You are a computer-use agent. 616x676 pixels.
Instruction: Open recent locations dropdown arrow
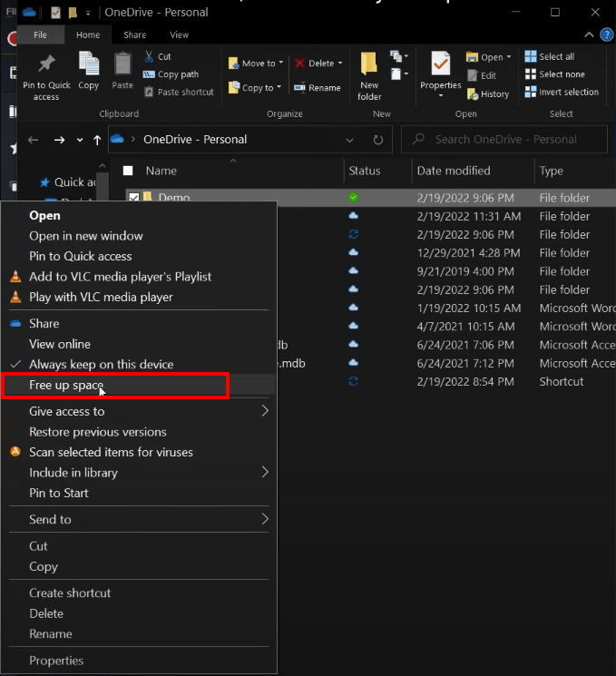click(80, 140)
